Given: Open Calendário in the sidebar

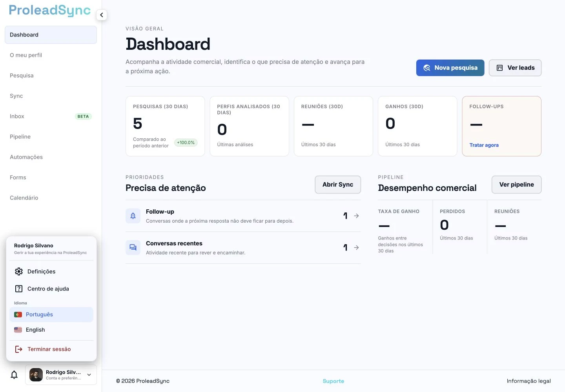Looking at the screenshot, I should pyautogui.click(x=51, y=198).
